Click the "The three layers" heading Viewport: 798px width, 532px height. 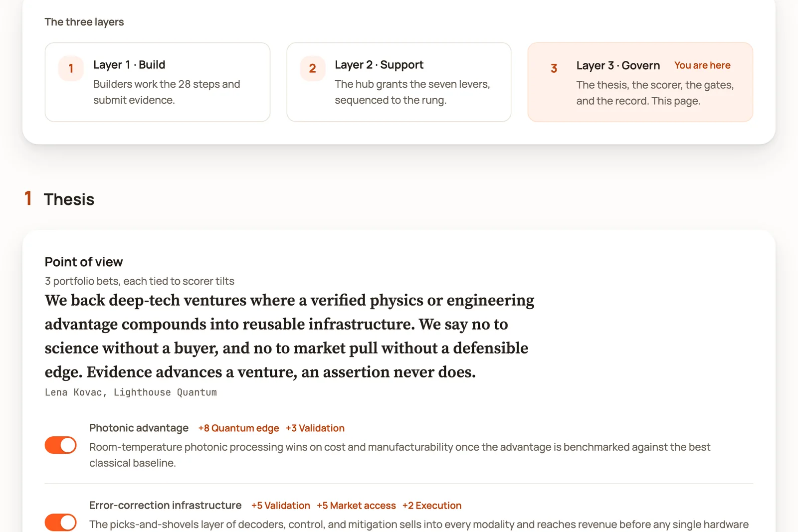pos(84,22)
